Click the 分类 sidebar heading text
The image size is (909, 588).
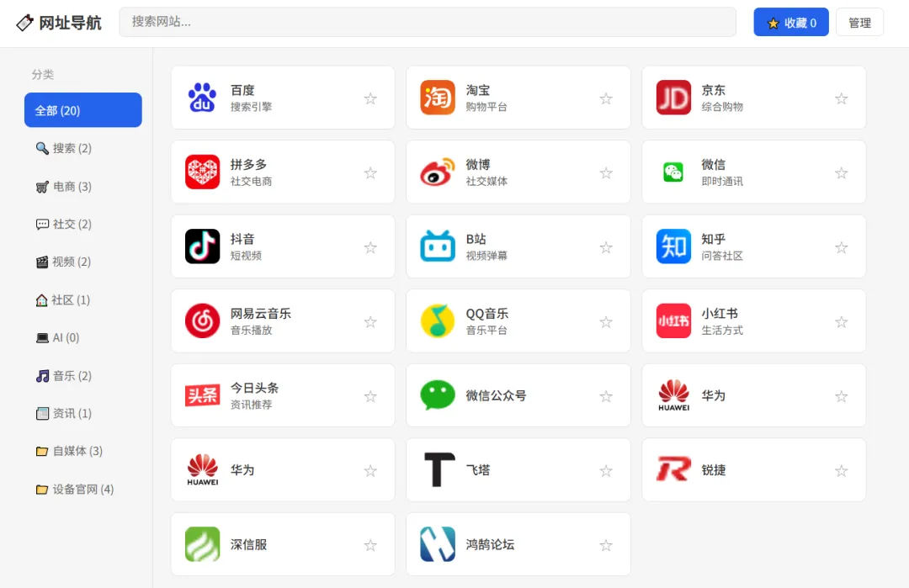tap(43, 74)
